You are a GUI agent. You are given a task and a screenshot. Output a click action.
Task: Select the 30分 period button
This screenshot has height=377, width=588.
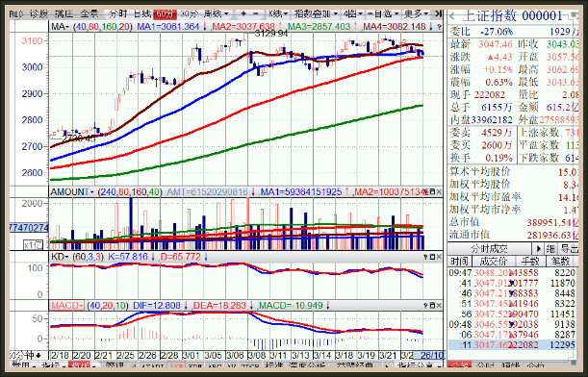point(189,13)
